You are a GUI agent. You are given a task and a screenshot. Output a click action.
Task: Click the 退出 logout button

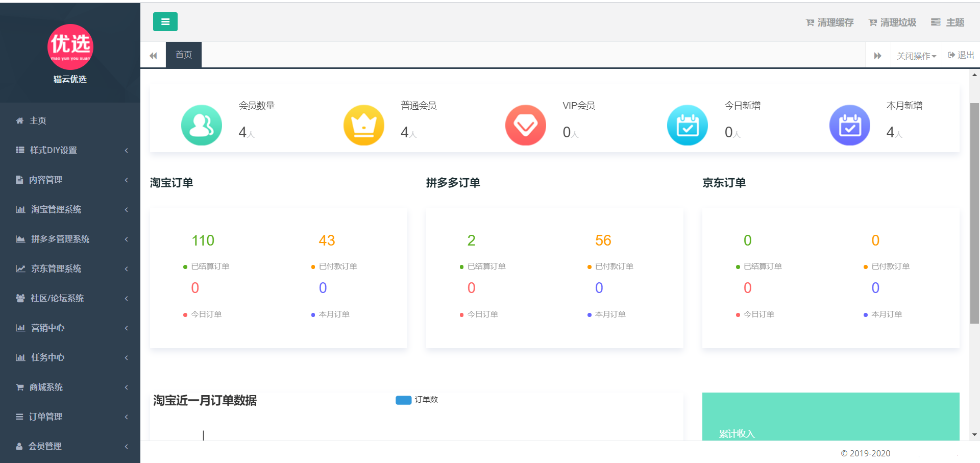pyautogui.click(x=960, y=55)
